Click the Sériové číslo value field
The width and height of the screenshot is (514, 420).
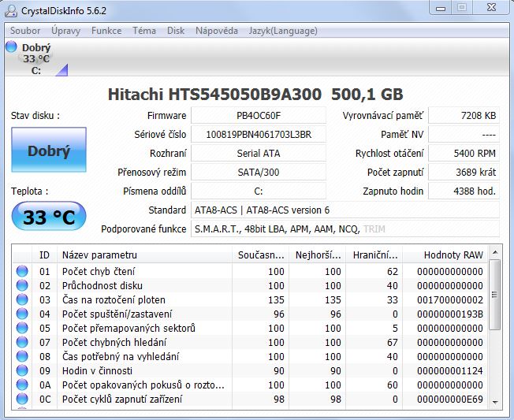(259, 135)
